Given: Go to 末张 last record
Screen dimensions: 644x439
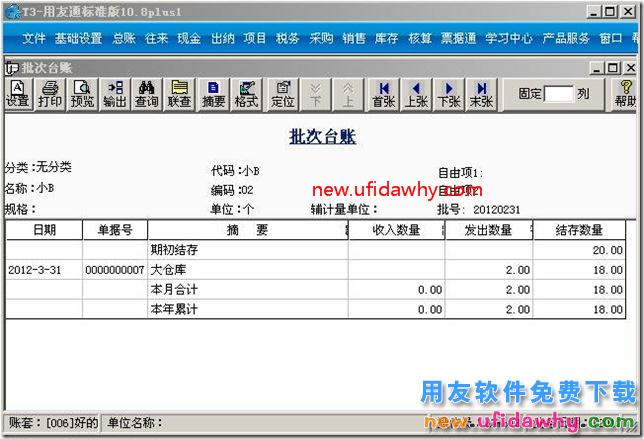Looking at the screenshot, I should click(x=481, y=94).
